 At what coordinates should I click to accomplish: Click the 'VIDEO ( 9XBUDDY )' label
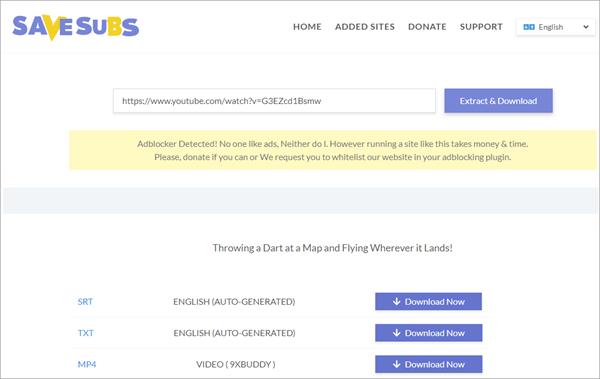236,364
